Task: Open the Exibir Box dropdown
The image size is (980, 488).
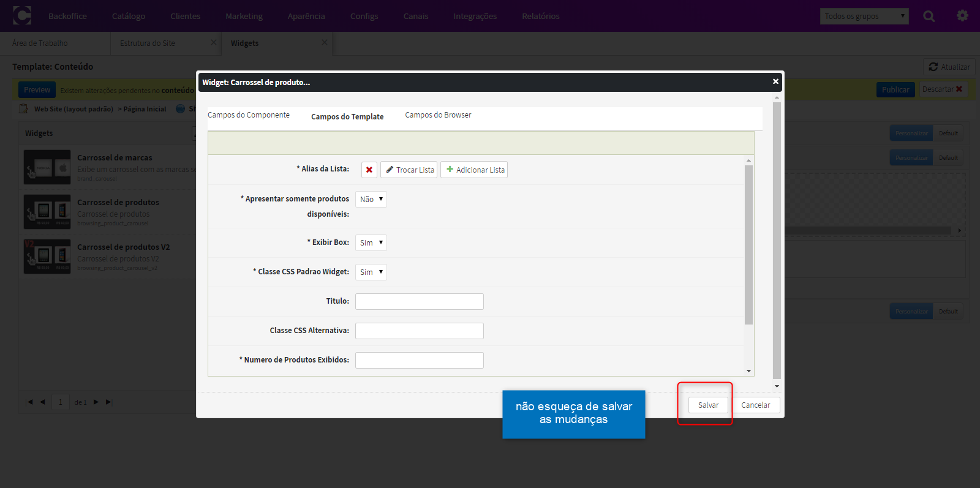Action: point(371,242)
